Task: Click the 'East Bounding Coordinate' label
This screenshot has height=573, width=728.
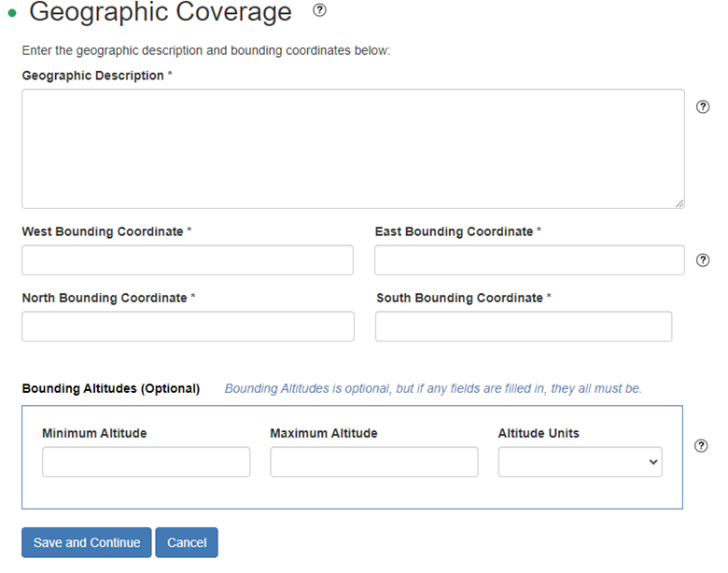Action: [455, 231]
